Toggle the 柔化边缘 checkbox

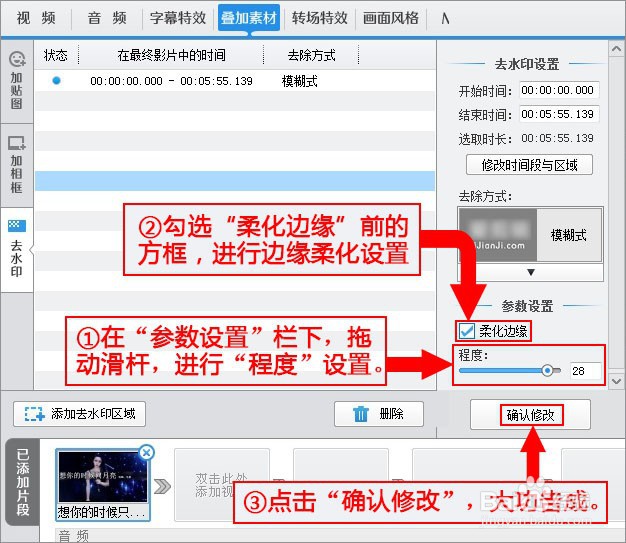pos(466,331)
